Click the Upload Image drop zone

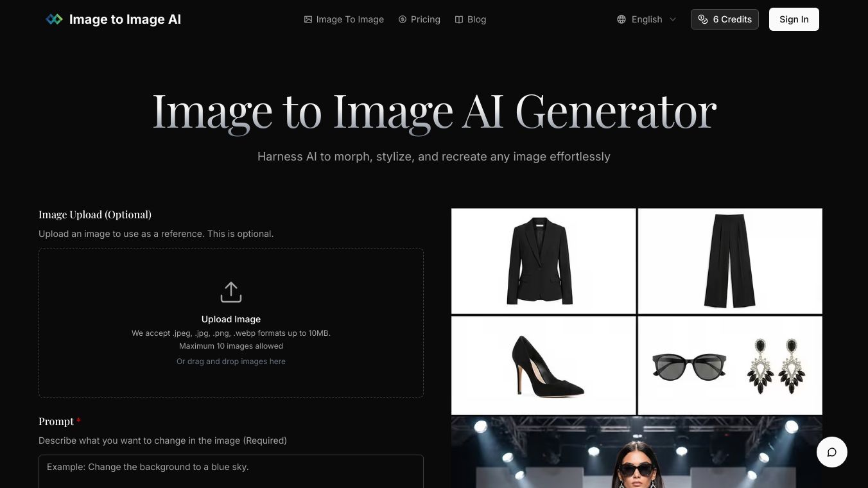231,322
